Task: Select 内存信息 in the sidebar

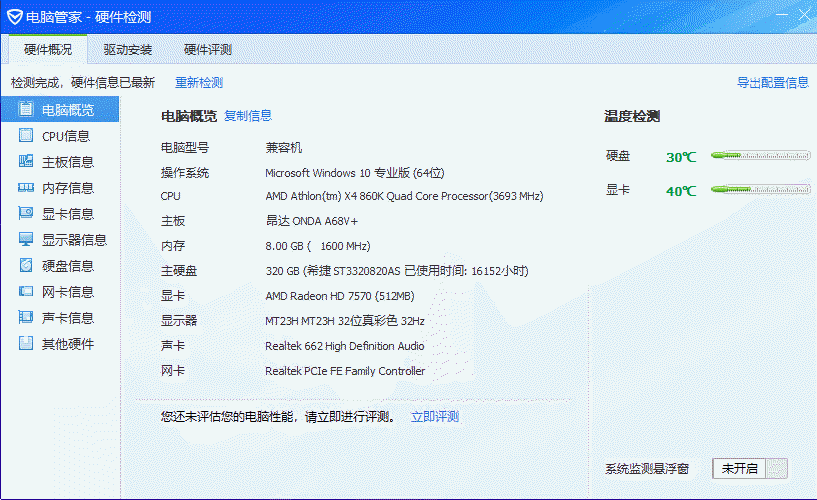Action: [68, 188]
